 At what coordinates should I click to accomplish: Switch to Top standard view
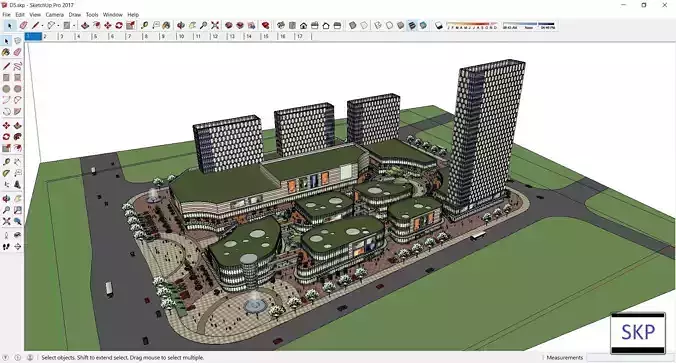[292, 26]
